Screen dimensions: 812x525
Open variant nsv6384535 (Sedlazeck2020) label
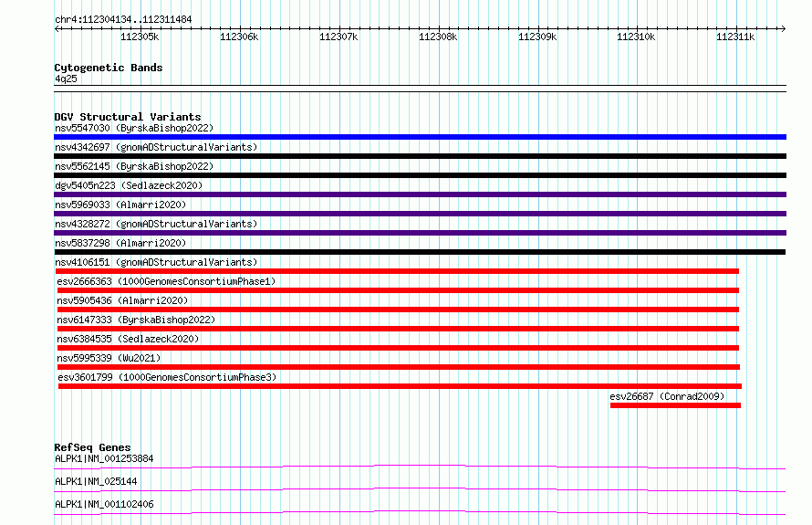click(x=128, y=339)
